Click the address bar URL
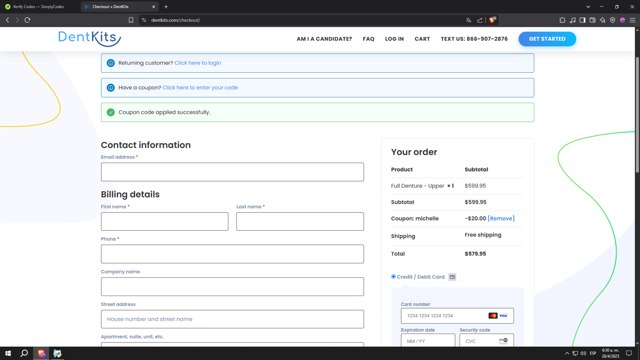 pos(176,20)
